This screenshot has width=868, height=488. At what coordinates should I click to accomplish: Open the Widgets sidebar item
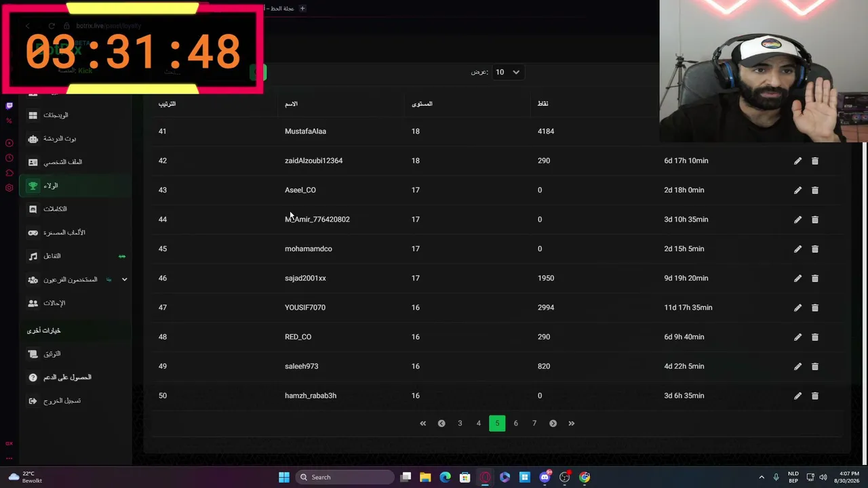point(75,115)
